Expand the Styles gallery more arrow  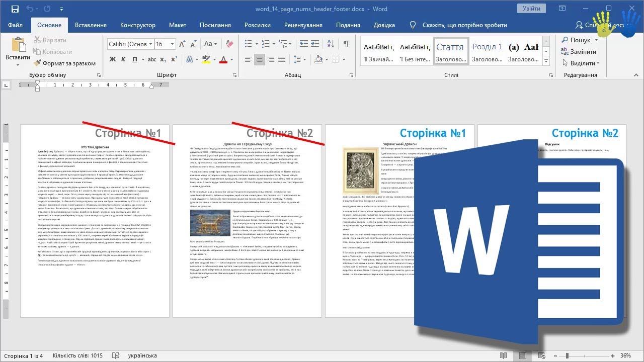click(547, 62)
